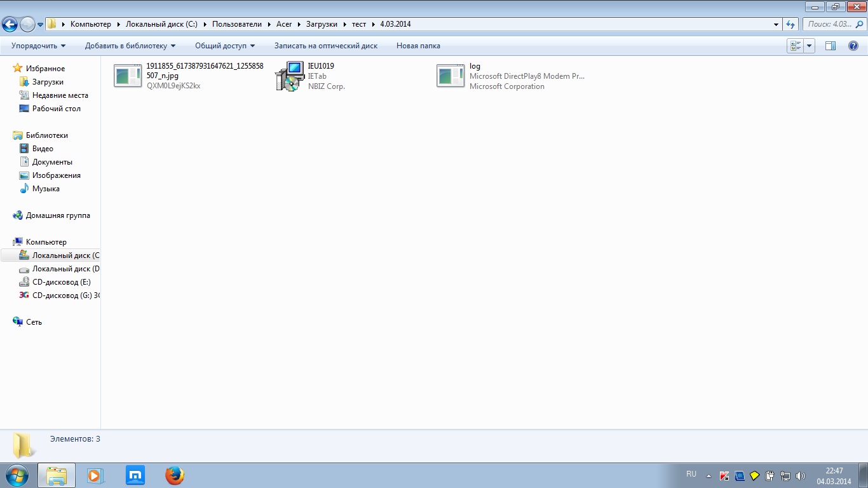This screenshot has height=488, width=868.
Task: Toggle the preview pane button
Action: 830,46
